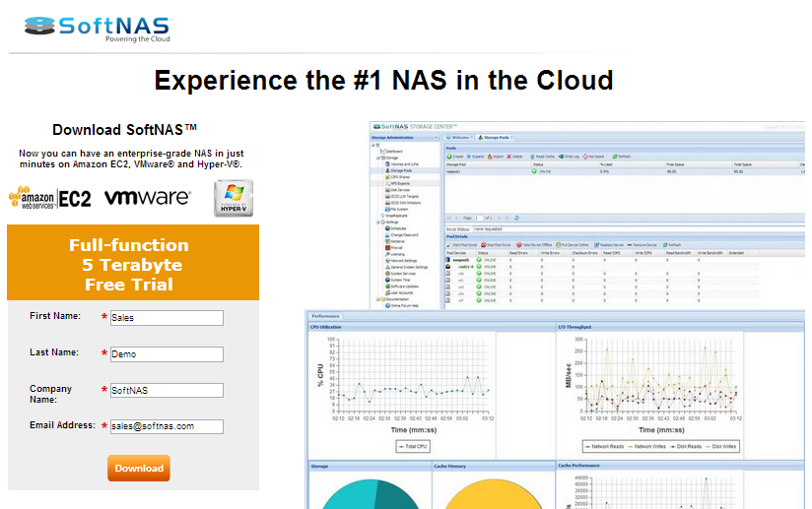
Task: Open Online Forum Help in the tree
Action: coord(402,306)
